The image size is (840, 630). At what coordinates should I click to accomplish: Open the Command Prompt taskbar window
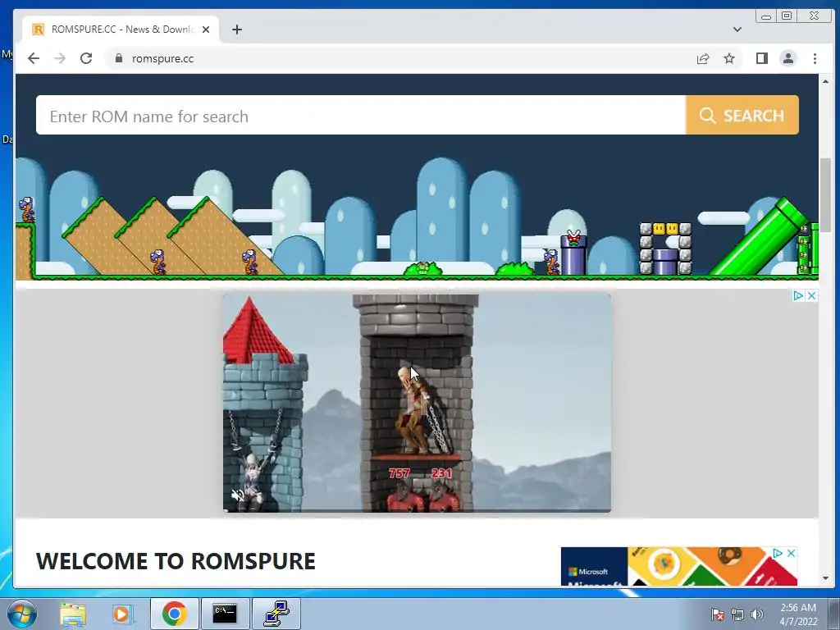[x=225, y=614]
